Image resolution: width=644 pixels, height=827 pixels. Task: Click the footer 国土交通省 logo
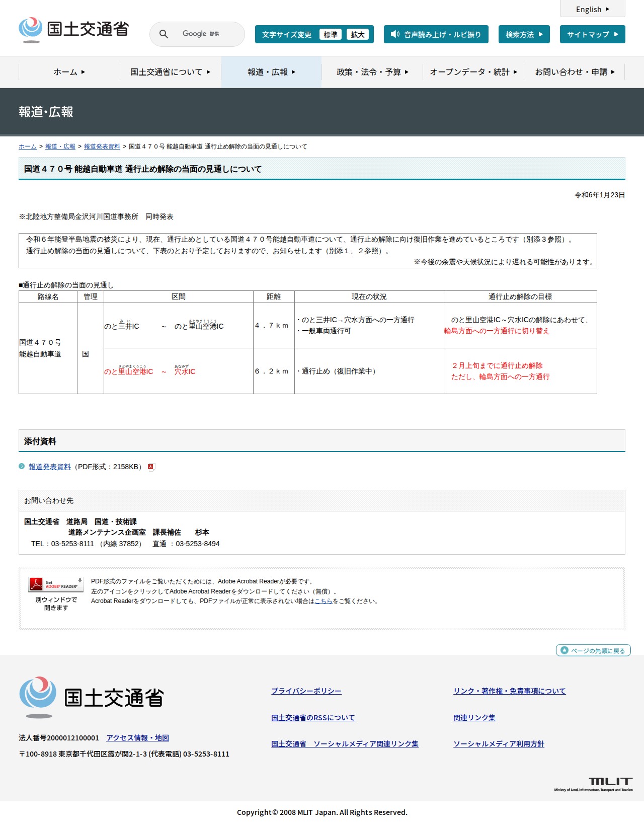(x=91, y=698)
